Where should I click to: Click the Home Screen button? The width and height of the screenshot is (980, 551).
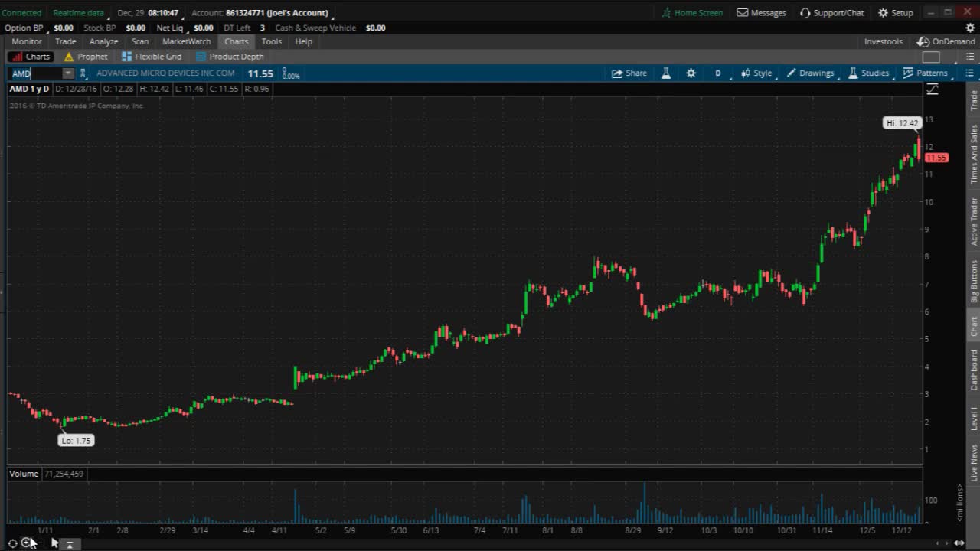pos(692,12)
